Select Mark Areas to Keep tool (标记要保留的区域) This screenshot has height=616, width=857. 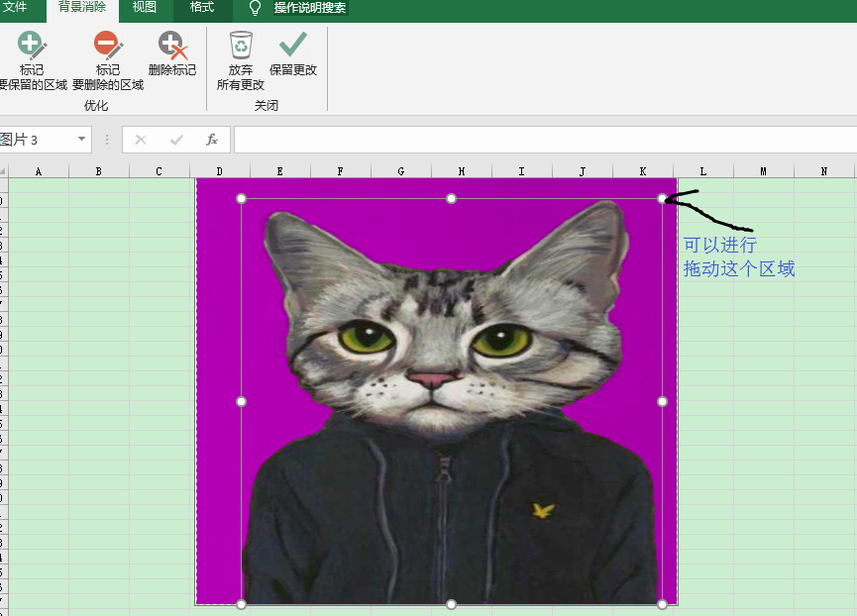coord(32,60)
